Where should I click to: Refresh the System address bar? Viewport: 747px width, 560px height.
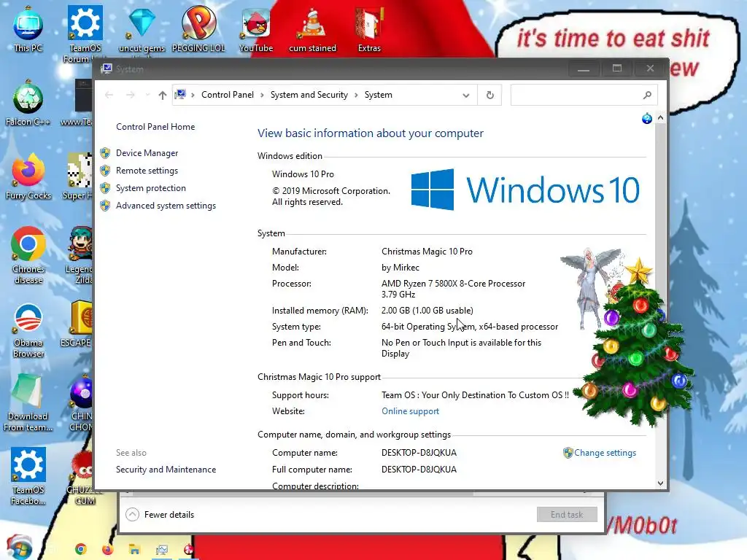[489, 95]
